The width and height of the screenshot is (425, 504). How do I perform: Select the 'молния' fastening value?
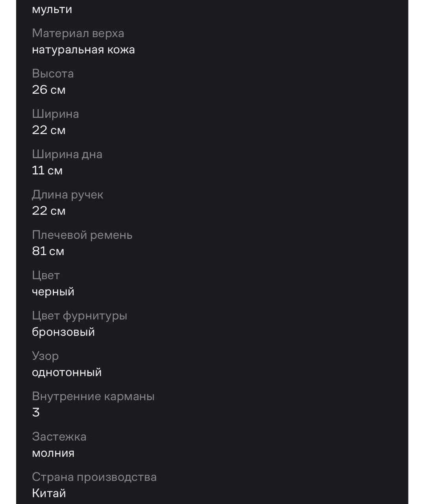53,453
